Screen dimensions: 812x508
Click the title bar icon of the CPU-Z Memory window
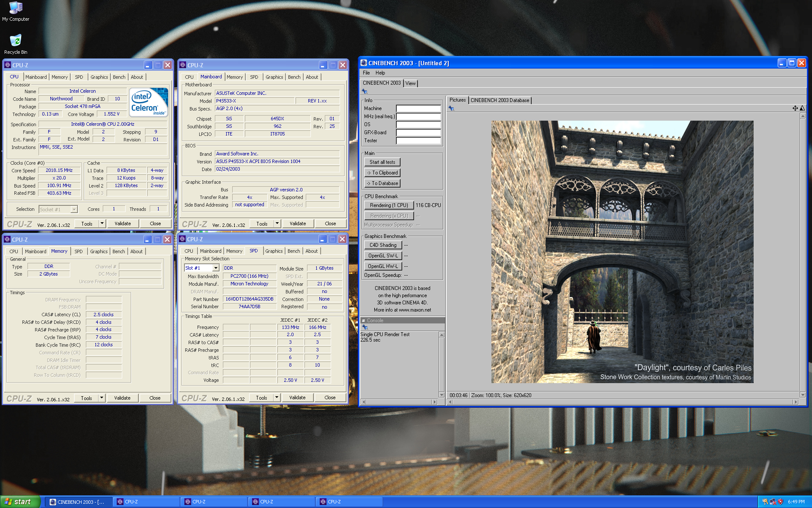7,240
